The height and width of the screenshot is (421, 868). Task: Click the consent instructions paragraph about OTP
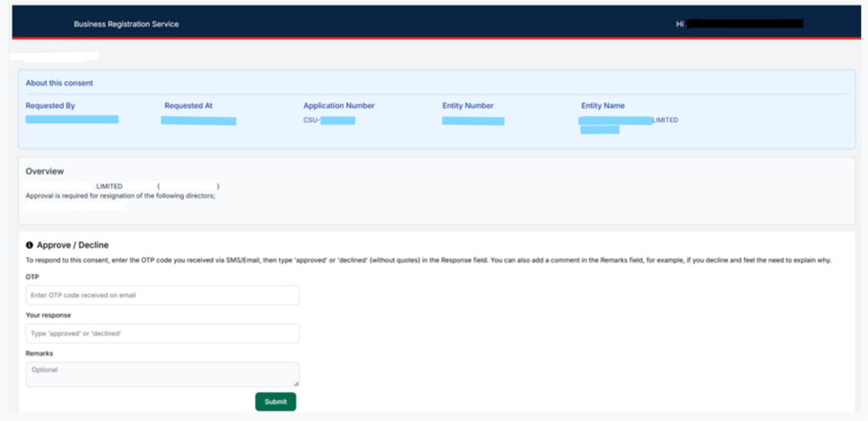428,260
